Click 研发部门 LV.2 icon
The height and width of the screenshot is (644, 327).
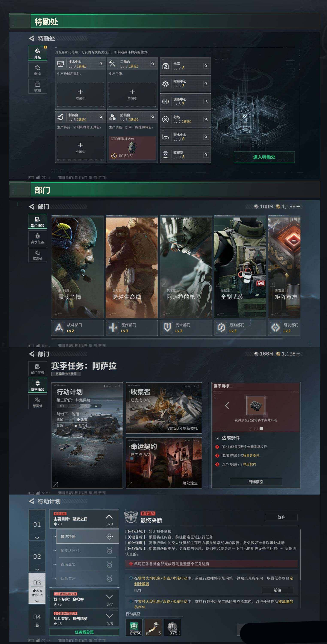coord(276,328)
